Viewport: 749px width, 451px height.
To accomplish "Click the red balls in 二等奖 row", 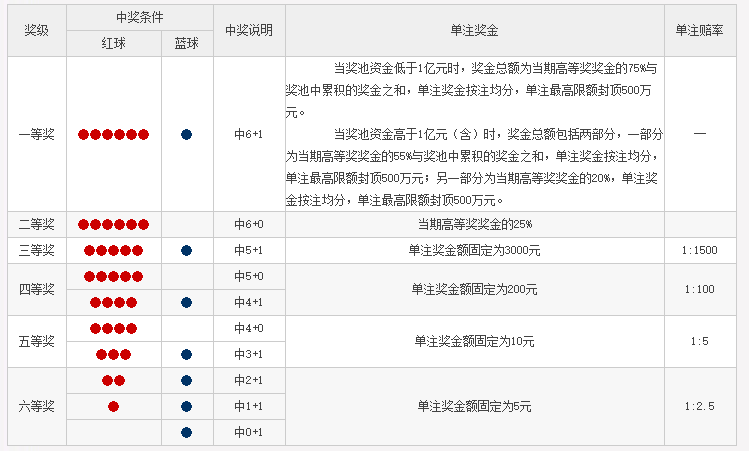I will pos(113,224).
